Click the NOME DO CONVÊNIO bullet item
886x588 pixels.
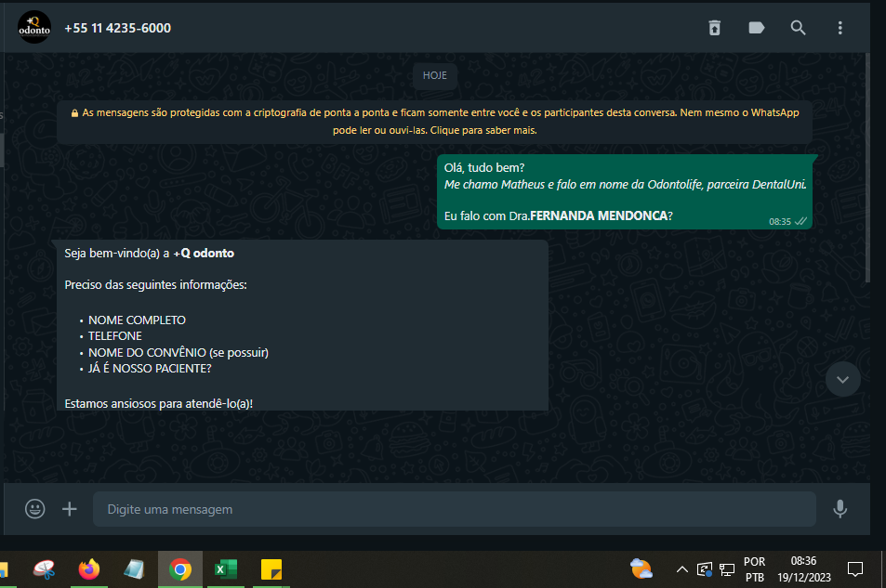(x=178, y=352)
